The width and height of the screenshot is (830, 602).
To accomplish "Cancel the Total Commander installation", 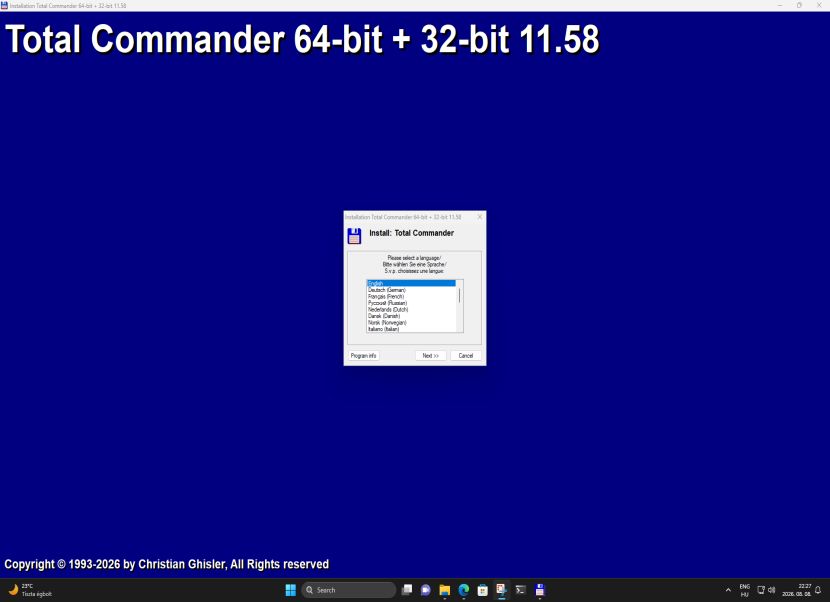I will pyautogui.click(x=465, y=356).
